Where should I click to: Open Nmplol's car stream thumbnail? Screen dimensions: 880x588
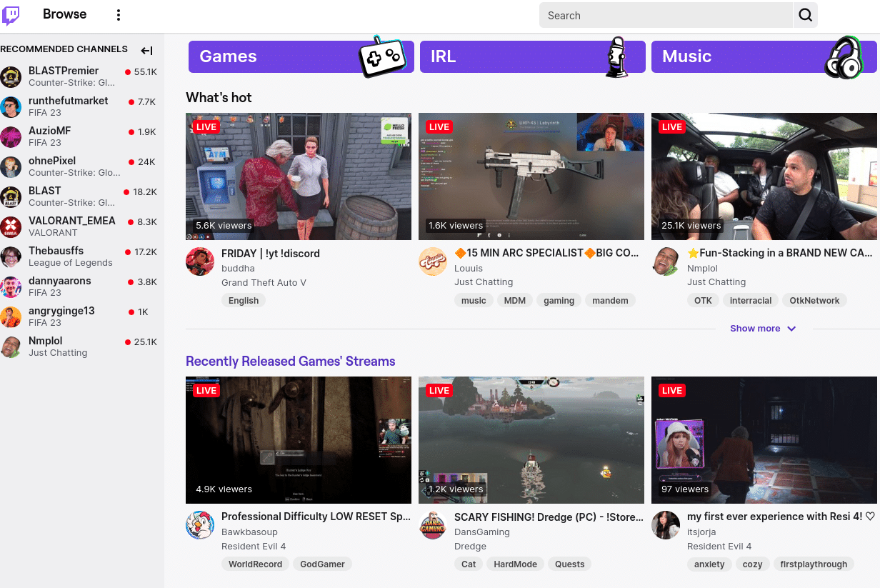[x=764, y=176]
